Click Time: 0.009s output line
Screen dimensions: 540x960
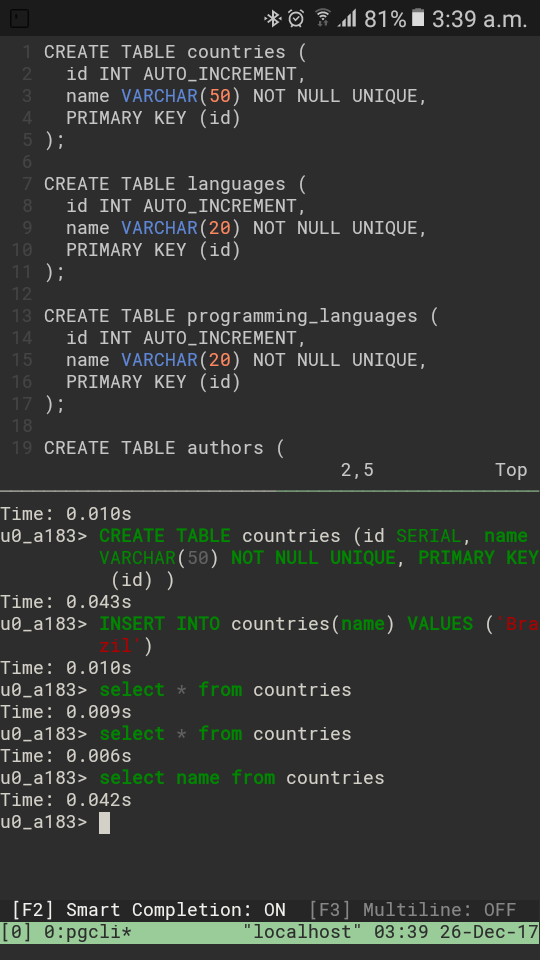pos(66,712)
